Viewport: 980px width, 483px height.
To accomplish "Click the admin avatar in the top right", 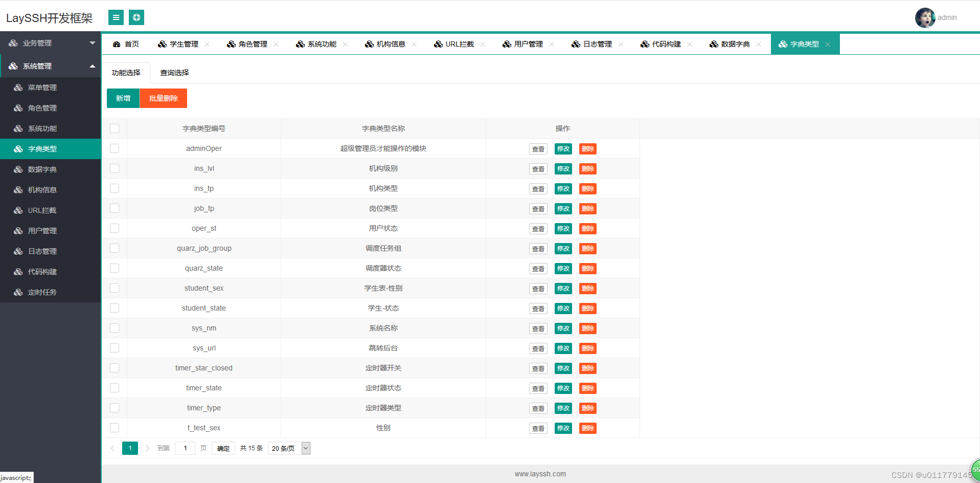I will (x=925, y=17).
